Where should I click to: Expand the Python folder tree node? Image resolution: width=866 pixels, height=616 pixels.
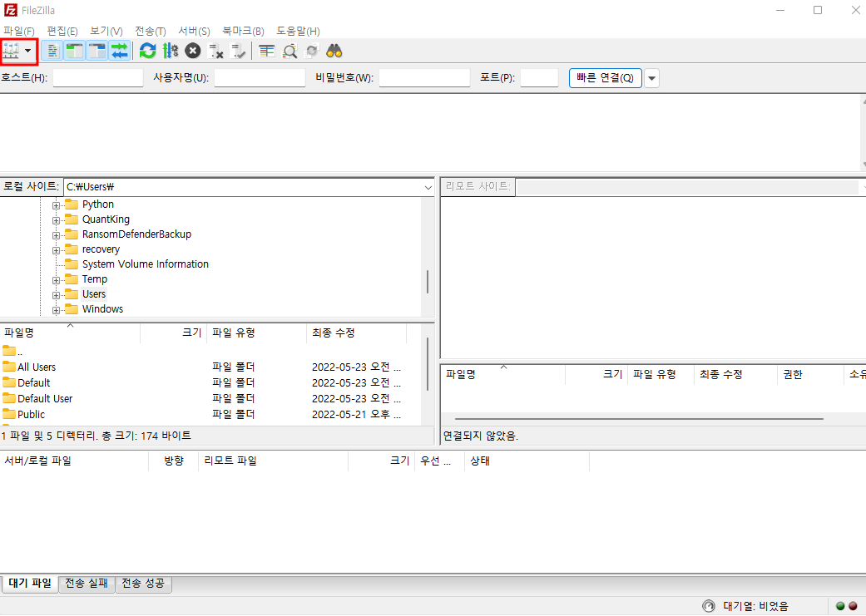pyautogui.click(x=56, y=206)
